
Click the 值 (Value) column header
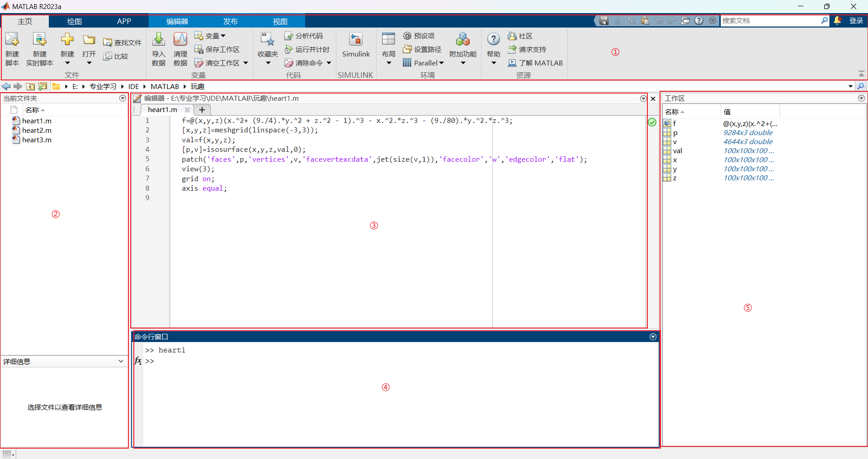[x=750, y=112]
